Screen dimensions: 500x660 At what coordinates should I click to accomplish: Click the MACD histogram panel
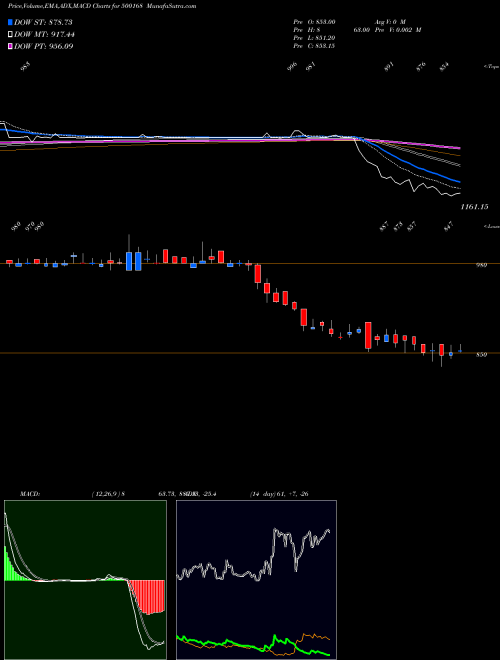click(x=85, y=580)
